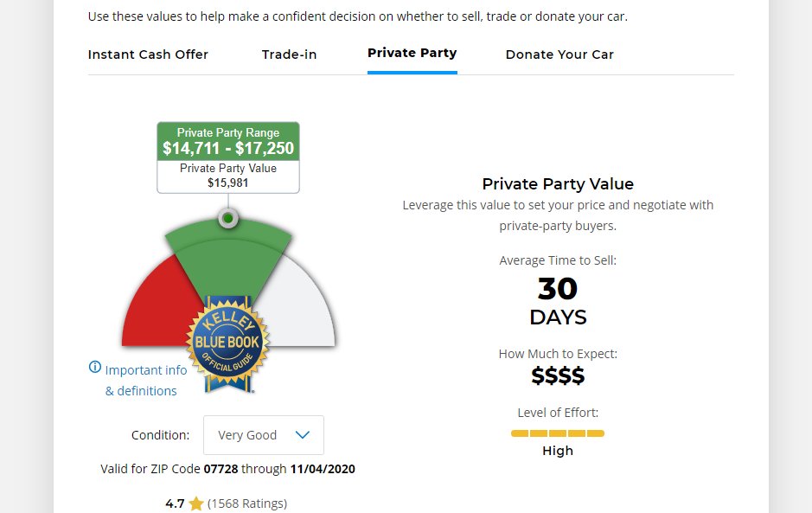
Task: Click the info circle icon beside Important info
Action: tap(95, 367)
